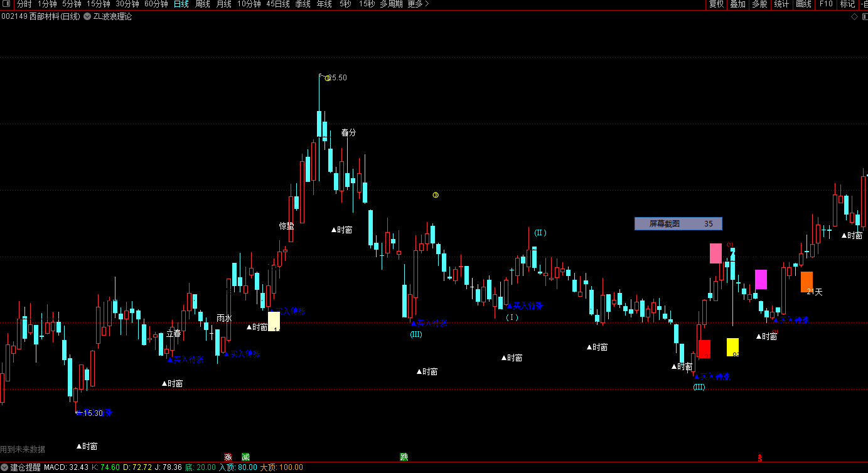
Task: Open the 画线 drawing tools
Action: pyautogui.click(x=803, y=4)
